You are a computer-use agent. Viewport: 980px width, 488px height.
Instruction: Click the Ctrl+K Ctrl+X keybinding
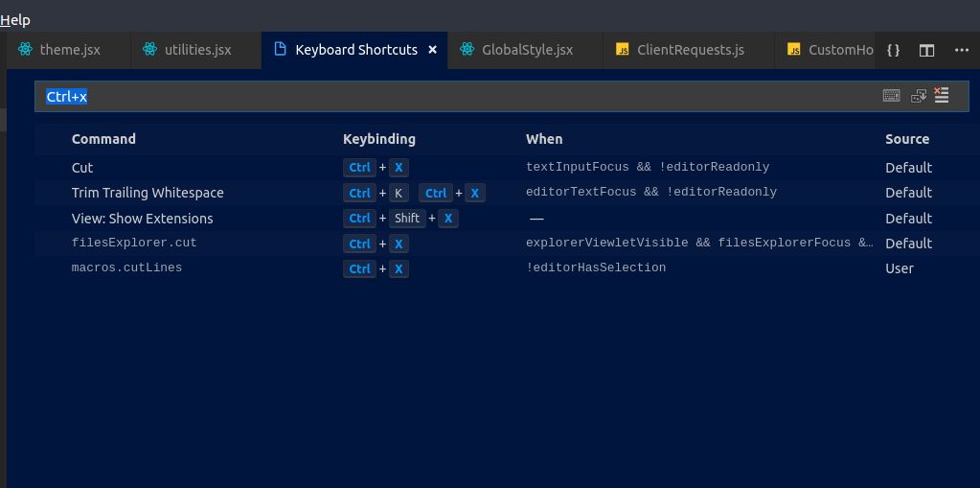pyautogui.click(x=415, y=194)
